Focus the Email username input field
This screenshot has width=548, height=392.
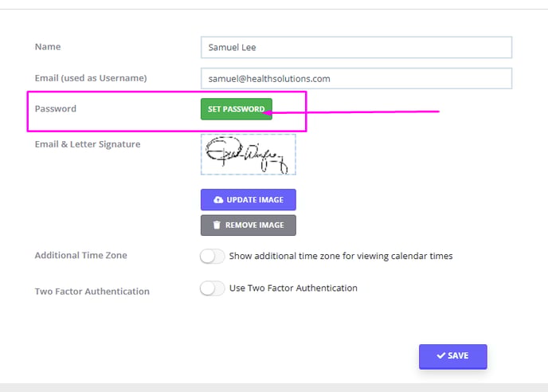[356, 78]
